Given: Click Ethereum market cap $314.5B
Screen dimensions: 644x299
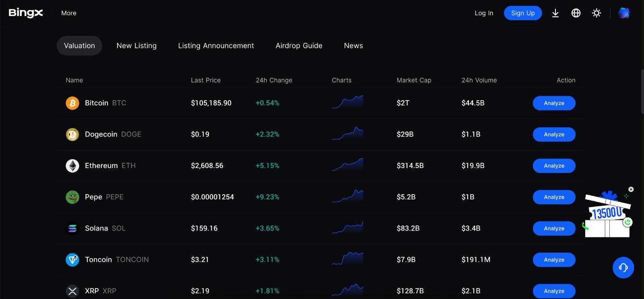Looking at the screenshot, I should tap(410, 166).
